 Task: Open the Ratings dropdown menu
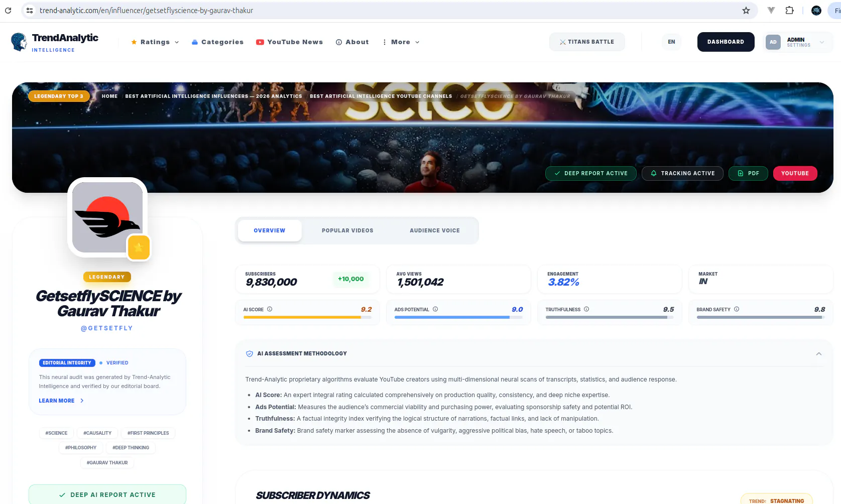(155, 42)
